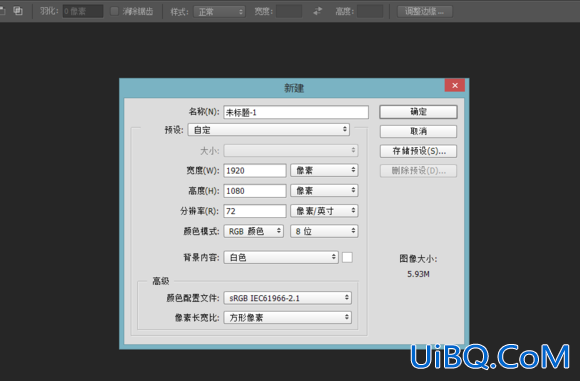Click the 确定 button

coord(418,112)
